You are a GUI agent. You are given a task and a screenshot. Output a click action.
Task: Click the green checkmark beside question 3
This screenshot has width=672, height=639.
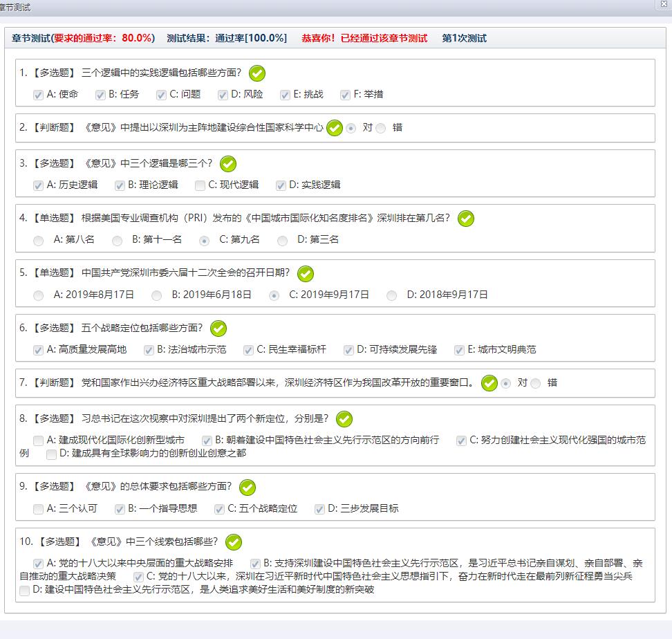227,164
